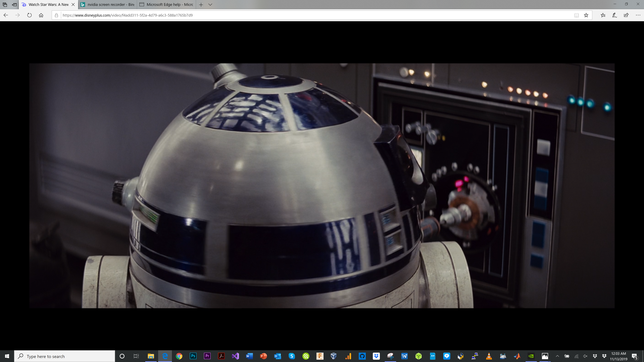Launch MATLAB from the taskbar
The image size is (644, 362).
click(517, 356)
